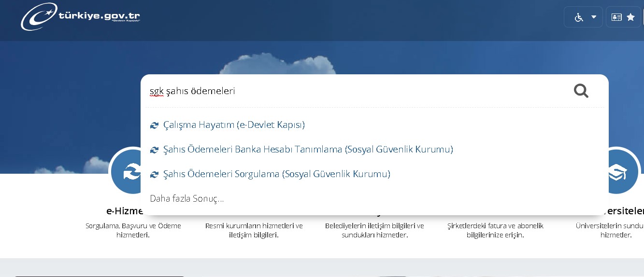Choose 'Şahıs Ödemeleri Banka Hesabı Tanımlama' suggestion
644x277 pixels.
[x=308, y=150]
